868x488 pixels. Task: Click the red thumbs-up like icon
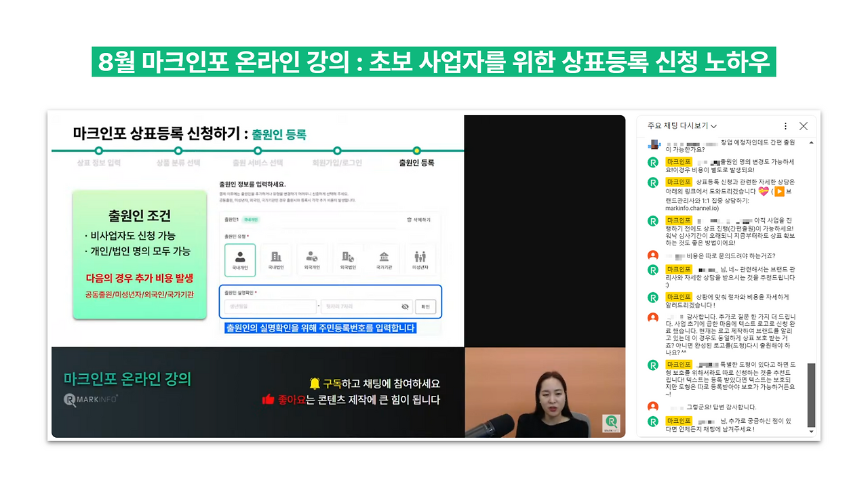[x=268, y=399]
